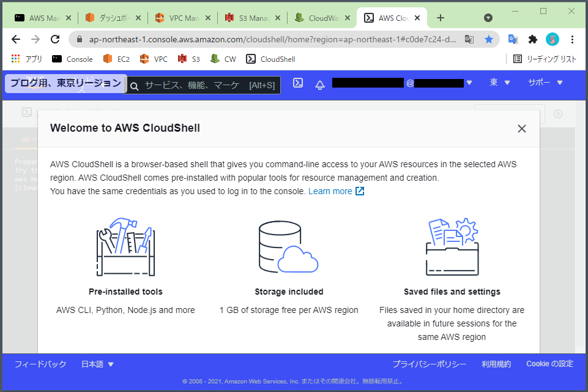Open the Chrome three-dot menu

pyautogui.click(x=572, y=39)
